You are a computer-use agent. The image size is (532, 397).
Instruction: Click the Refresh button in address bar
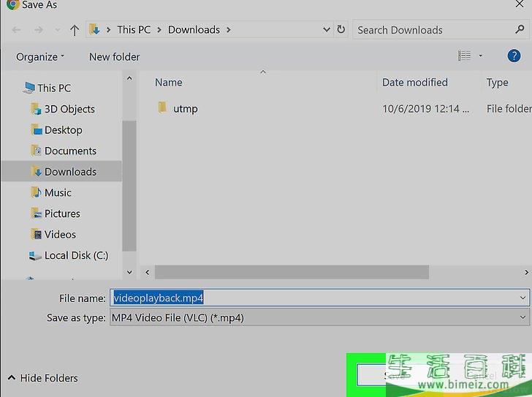341,30
